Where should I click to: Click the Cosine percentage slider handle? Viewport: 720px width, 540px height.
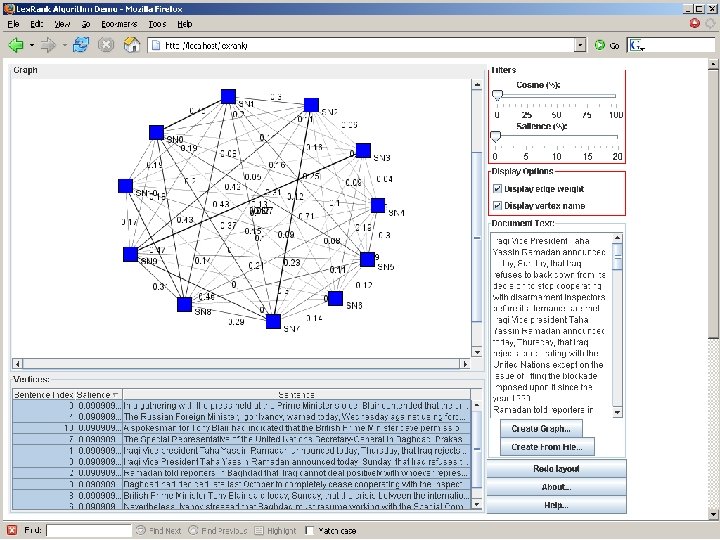pos(497,96)
